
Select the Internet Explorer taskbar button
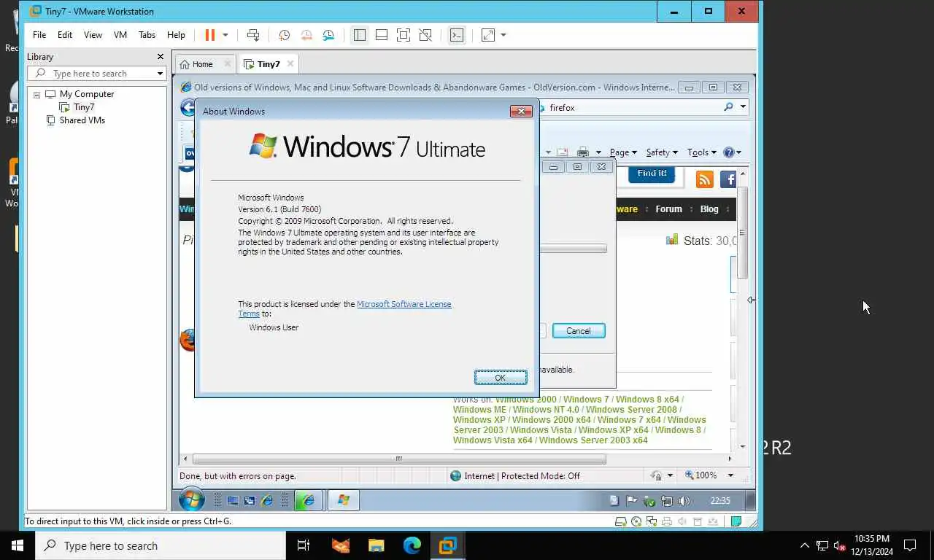(309, 500)
